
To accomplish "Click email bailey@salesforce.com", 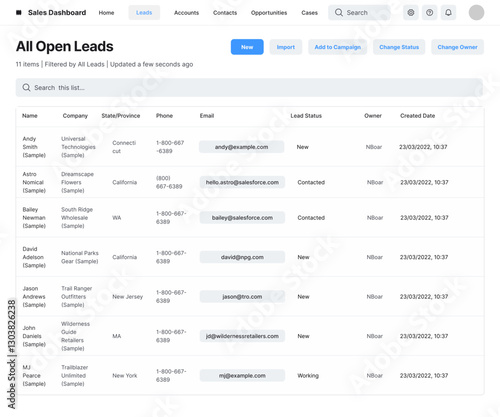I will click(x=242, y=218).
